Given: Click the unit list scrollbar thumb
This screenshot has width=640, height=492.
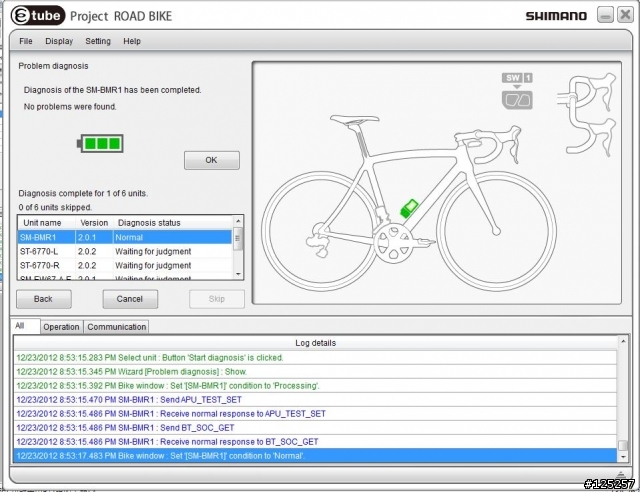Looking at the screenshot, I should pos(238,239).
